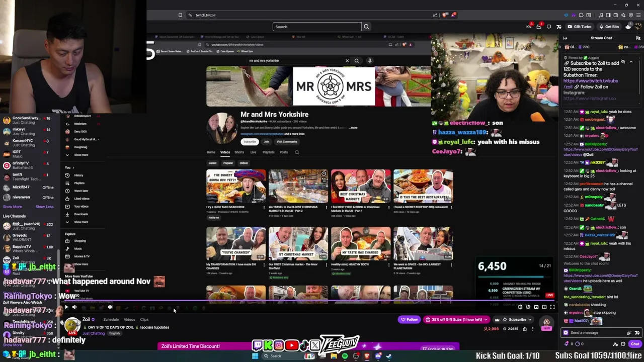
Task: Bookmark the page via browser bookmark icon
Action: [180, 15]
